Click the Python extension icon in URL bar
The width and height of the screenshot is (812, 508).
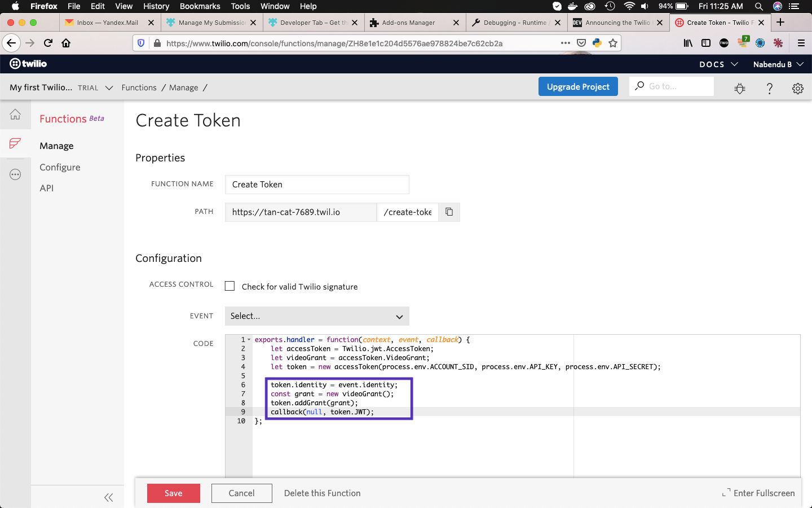click(597, 43)
